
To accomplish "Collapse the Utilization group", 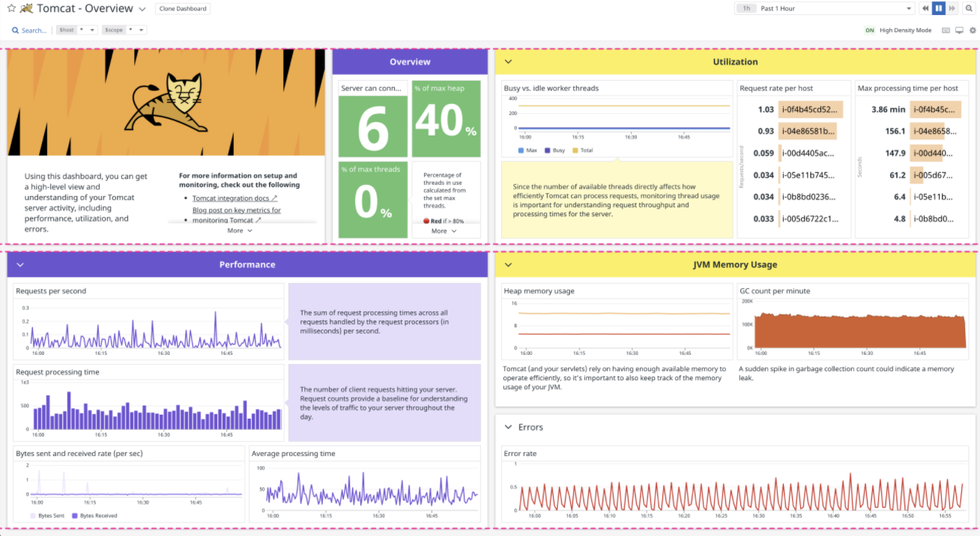I will point(508,62).
